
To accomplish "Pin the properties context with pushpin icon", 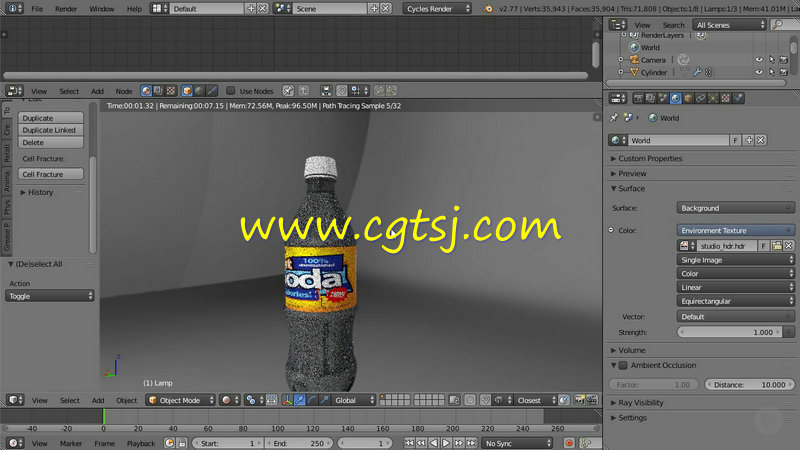I will 614,118.
